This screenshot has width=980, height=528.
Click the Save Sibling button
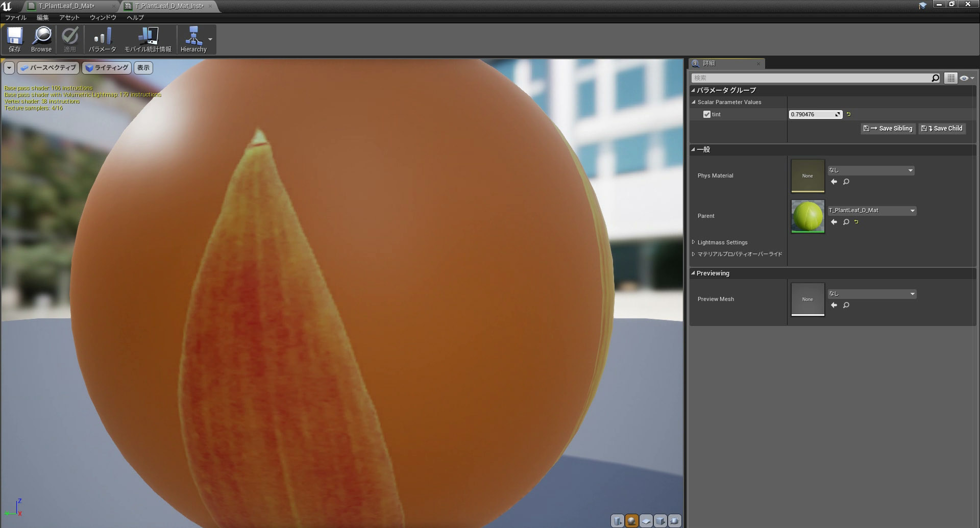point(888,128)
